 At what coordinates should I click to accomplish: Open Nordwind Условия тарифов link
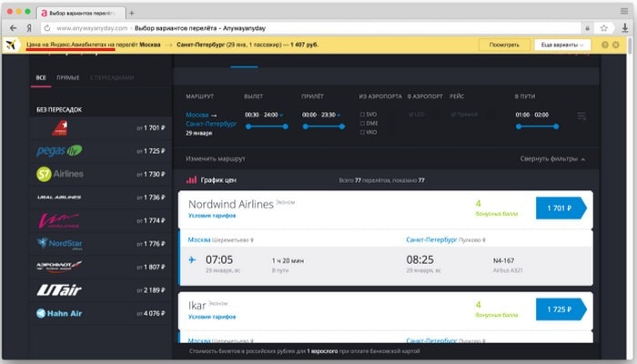[x=212, y=216]
